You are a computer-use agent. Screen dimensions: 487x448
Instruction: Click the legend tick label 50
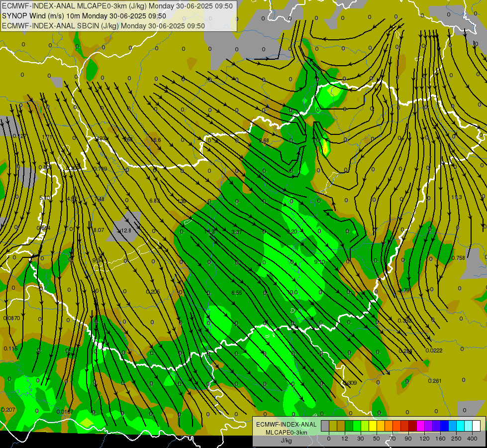pyautogui.click(x=377, y=439)
